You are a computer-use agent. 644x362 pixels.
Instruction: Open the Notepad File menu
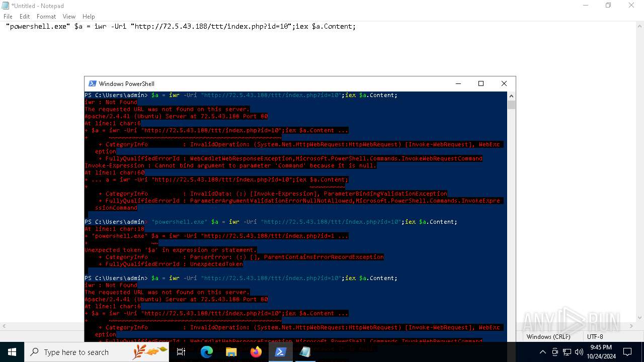click(8, 16)
